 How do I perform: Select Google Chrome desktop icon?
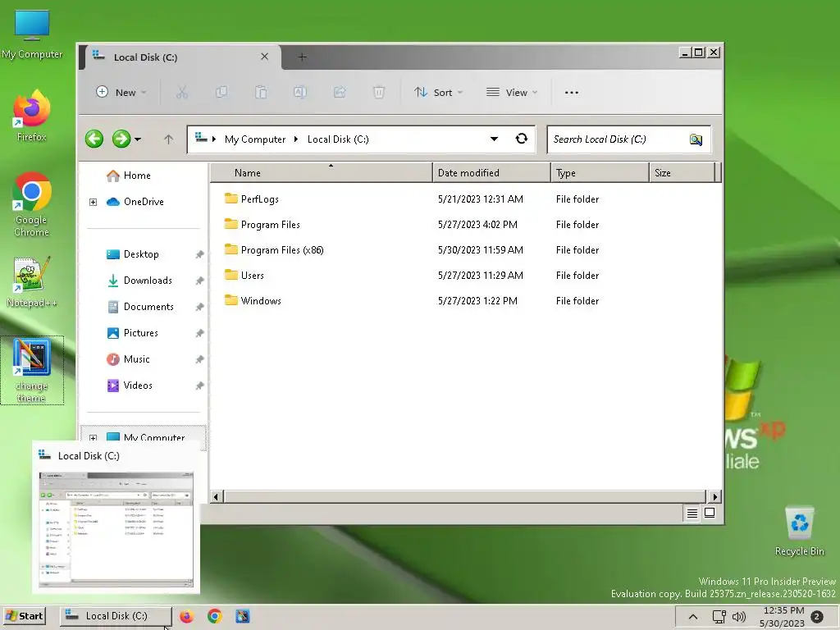tap(32, 204)
